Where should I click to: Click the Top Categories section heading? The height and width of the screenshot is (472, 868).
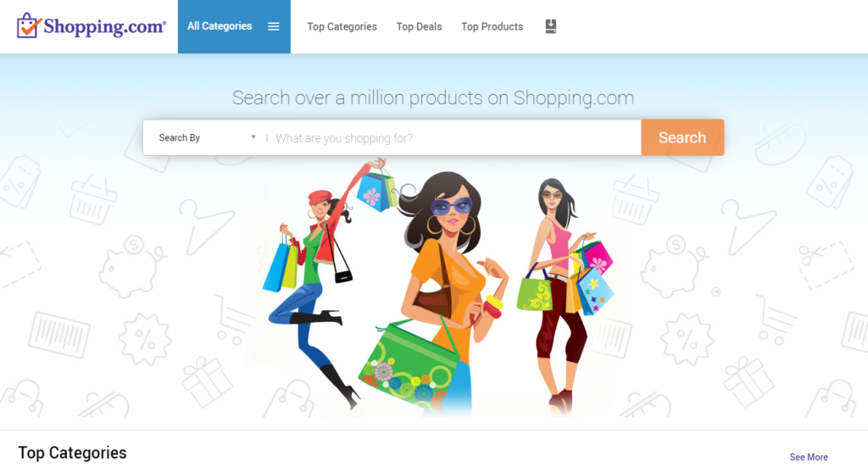click(x=73, y=453)
